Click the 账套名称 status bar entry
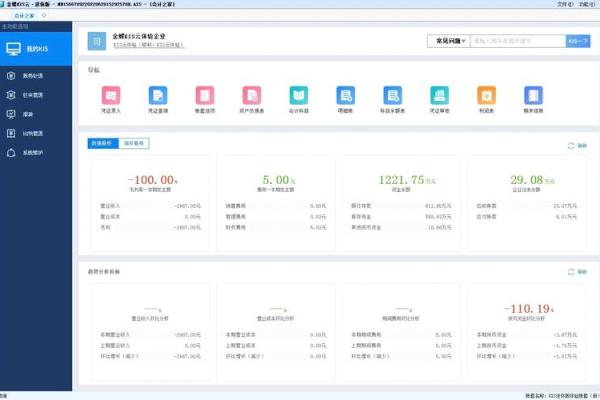Image resolution: width=600 pixels, height=400 pixels. point(562,396)
